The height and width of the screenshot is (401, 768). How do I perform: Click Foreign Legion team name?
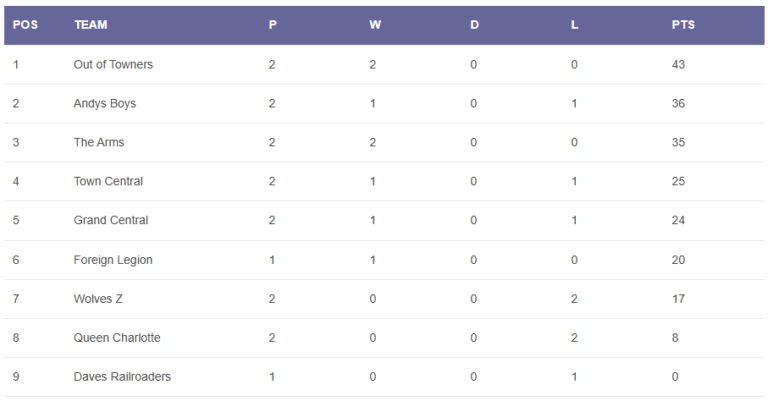point(113,260)
